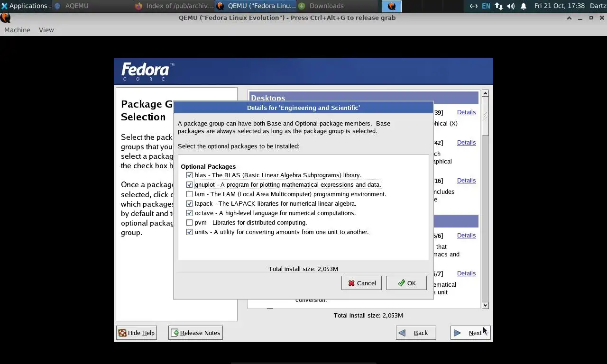Click the network connection icon in tray
Viewport: 607px width, 364px height.
pyautogui.click(x=473, y=6)
